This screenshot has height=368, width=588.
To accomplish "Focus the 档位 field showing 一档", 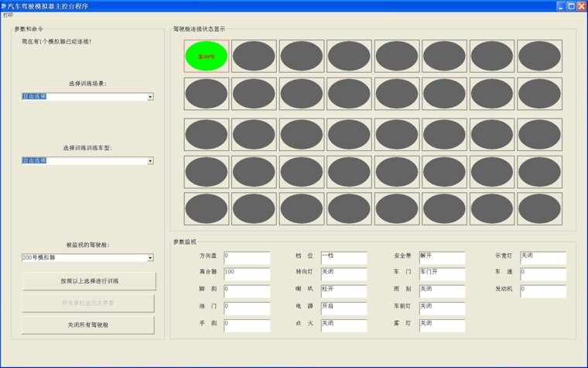I will point(343,256).
